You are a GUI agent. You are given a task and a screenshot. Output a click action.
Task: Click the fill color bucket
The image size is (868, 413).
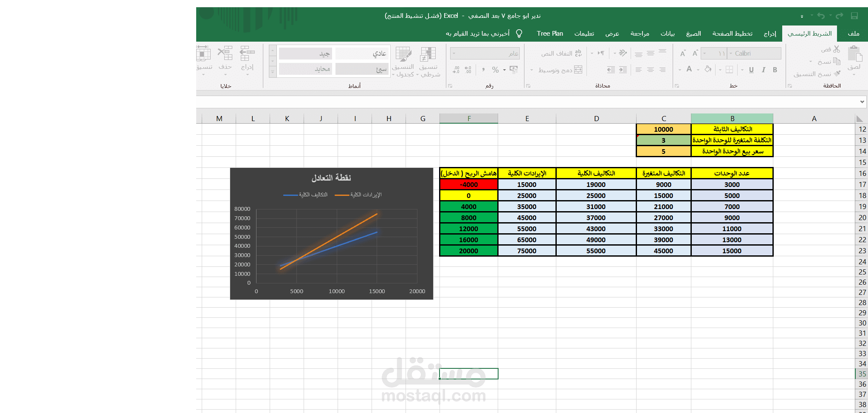[708, 69]
